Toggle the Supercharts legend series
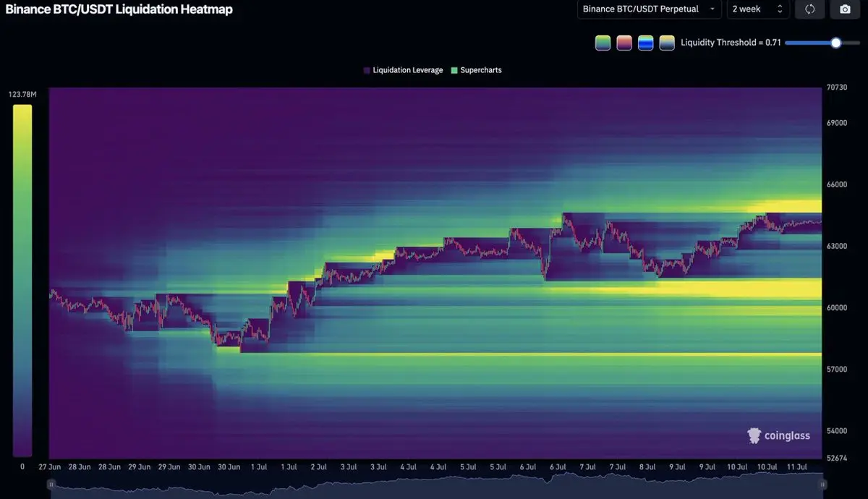This screenshot has height=499, width=868. point(476,70)
